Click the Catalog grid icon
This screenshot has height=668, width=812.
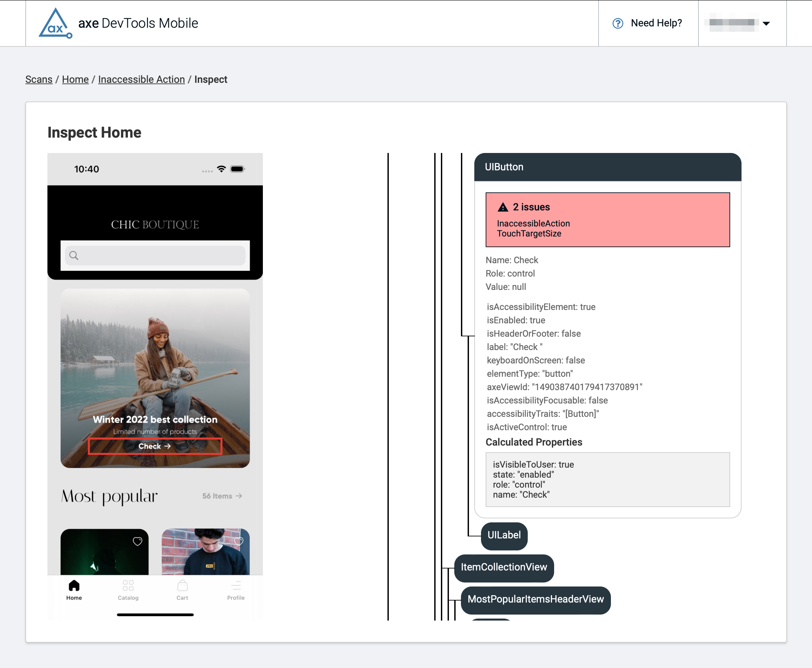point(128,586)
